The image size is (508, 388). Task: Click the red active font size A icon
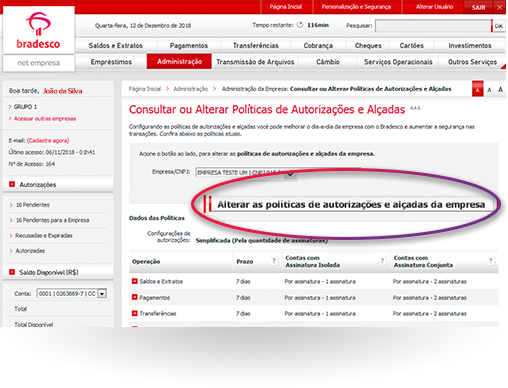click(x=478, y=90)
